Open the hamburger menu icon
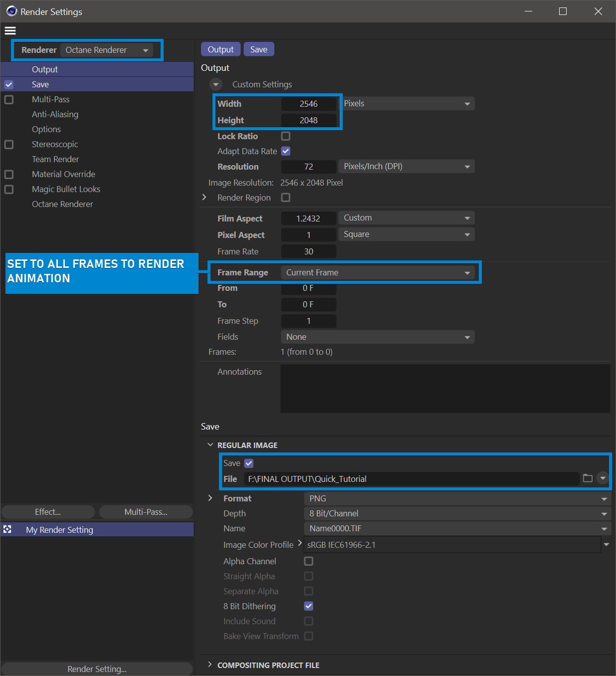 pyautogui.click(x=10, y=30)
